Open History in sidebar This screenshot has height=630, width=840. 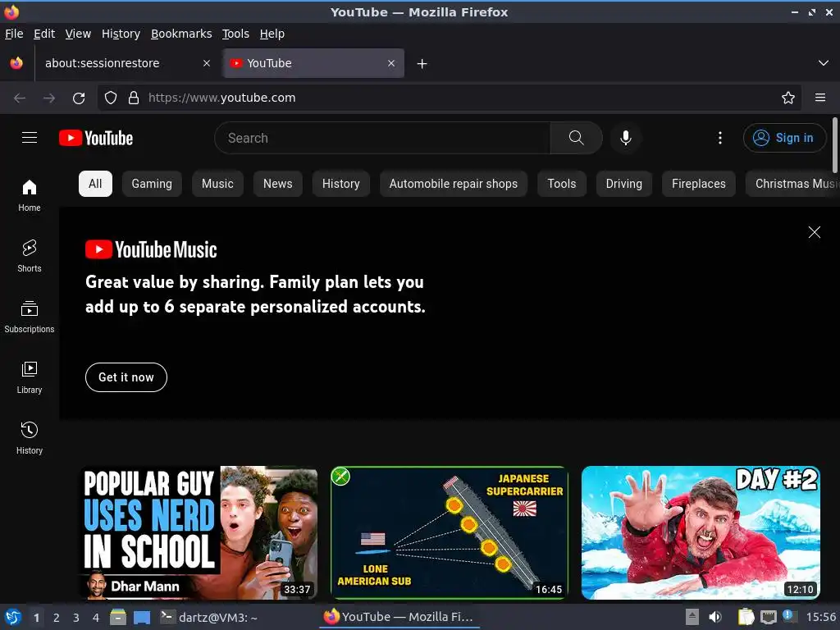30,438
